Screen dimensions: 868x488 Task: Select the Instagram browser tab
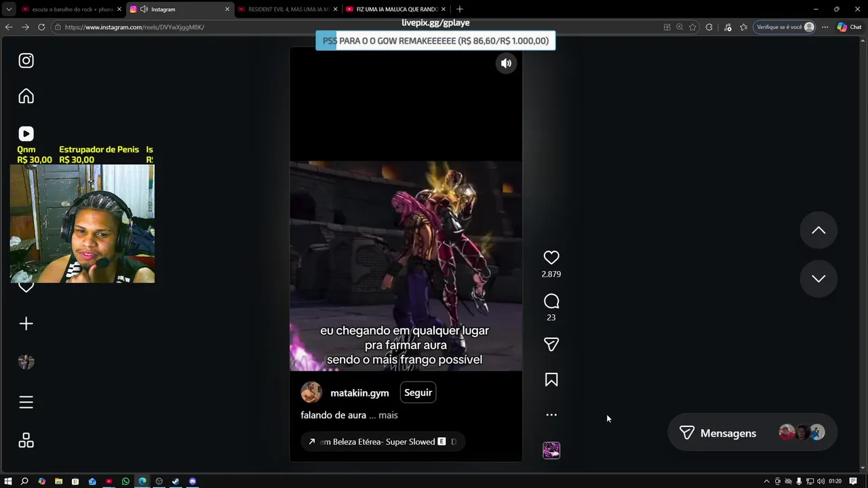click(x=179, y=9)
